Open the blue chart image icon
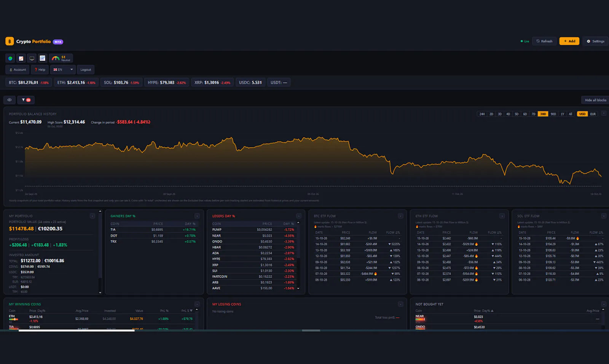The image size is (609, 364). [42, 58]
